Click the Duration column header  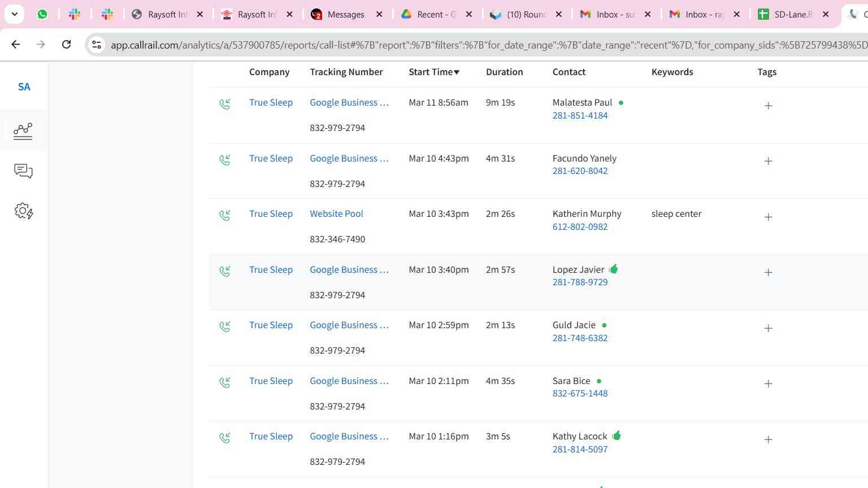point(504,72)
